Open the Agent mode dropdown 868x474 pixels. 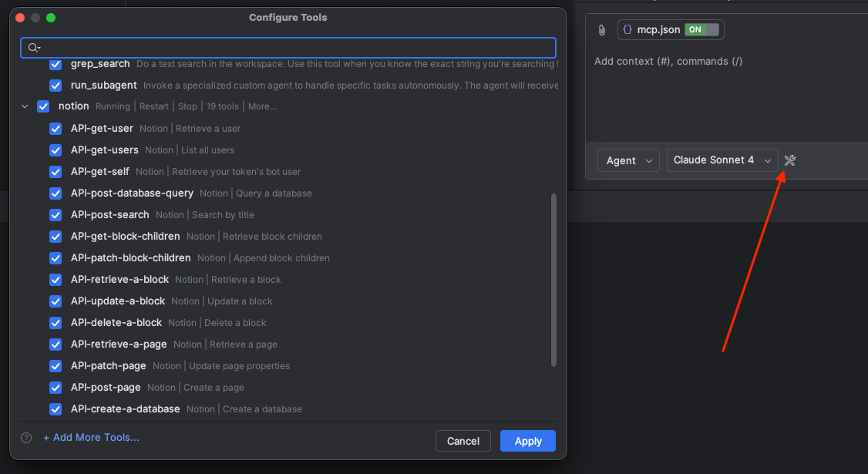coord(628,160)
